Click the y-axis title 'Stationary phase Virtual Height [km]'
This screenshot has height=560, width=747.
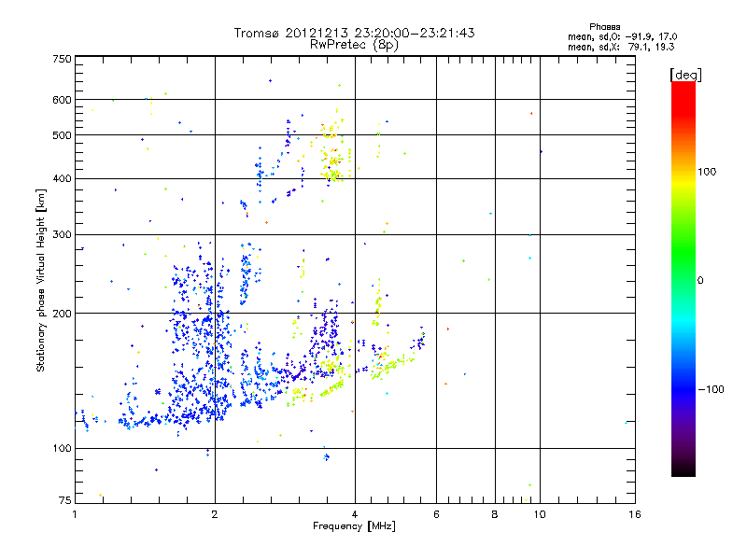(41, 280)
